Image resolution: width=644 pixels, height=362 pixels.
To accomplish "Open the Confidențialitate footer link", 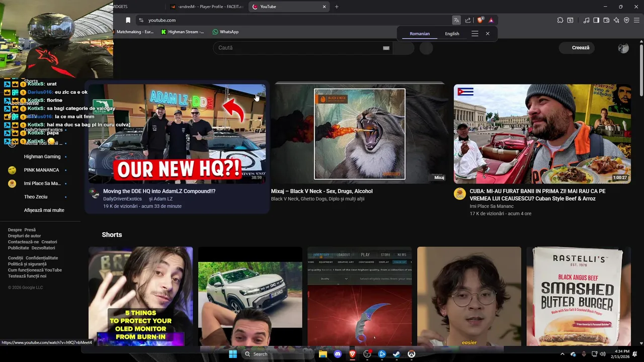I will (42, 258).
